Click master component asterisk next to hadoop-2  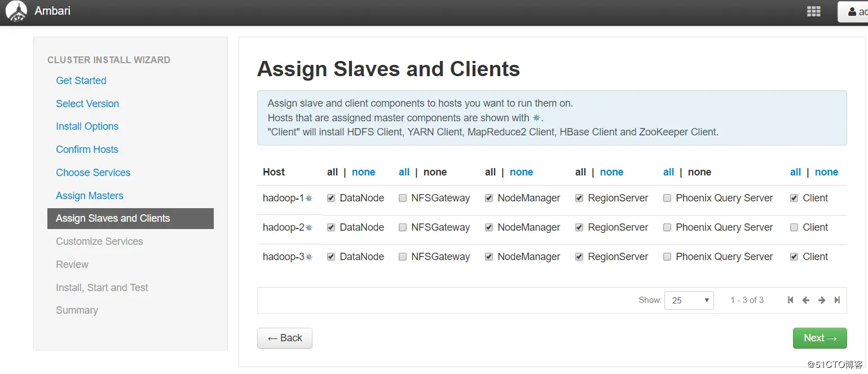(x=309, y=228)
